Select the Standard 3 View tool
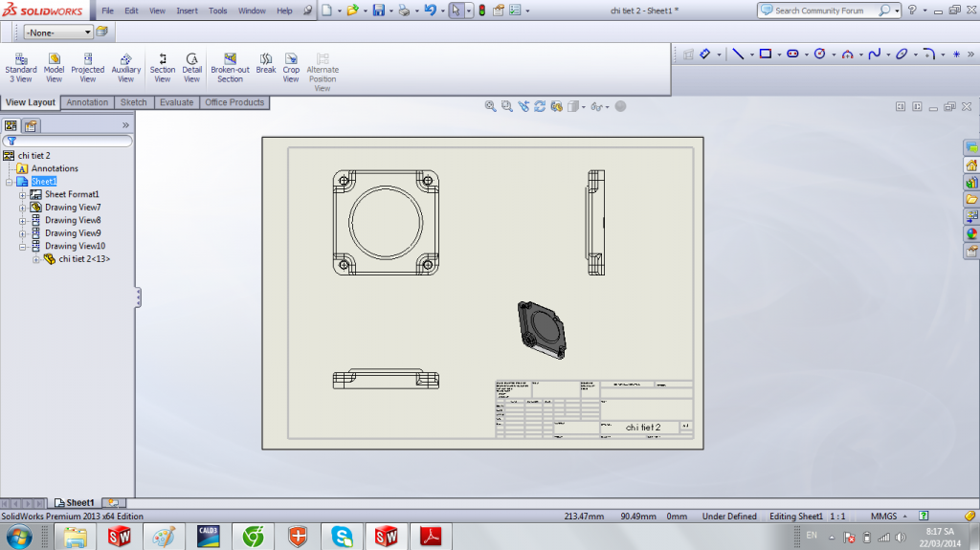 tap(21, 68)
